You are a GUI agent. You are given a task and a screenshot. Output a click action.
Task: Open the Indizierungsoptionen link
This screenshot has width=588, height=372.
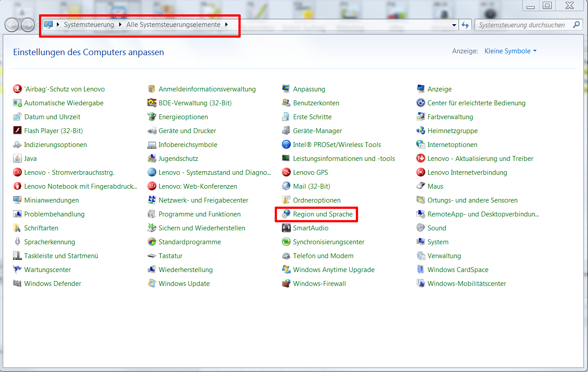click(x=56, y=144)
